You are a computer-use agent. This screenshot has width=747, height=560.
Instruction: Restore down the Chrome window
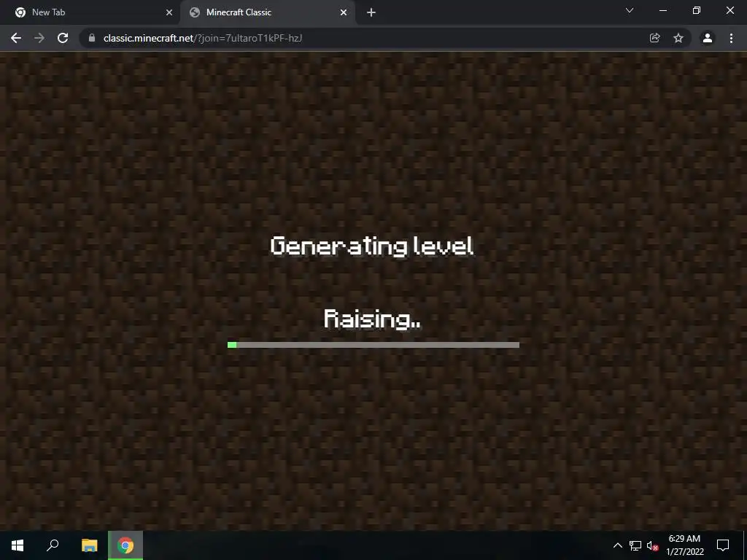click(697, 10)
